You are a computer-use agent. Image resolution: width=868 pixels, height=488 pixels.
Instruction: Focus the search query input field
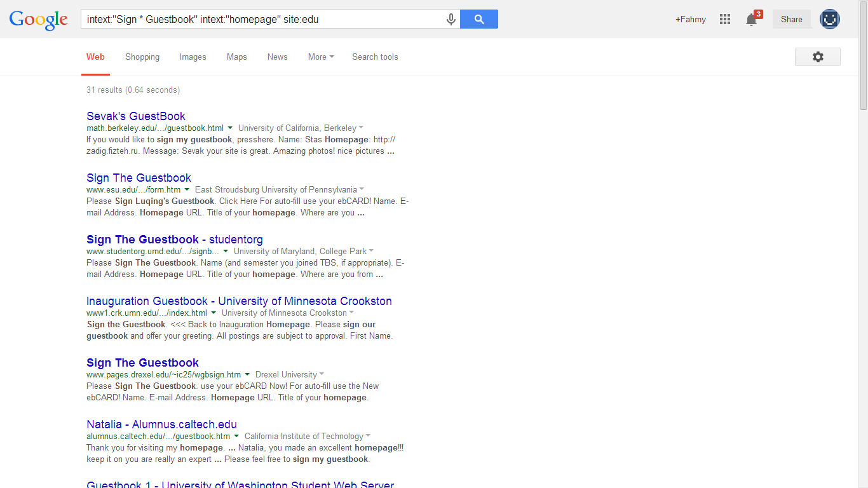click(x=264, y=19)
